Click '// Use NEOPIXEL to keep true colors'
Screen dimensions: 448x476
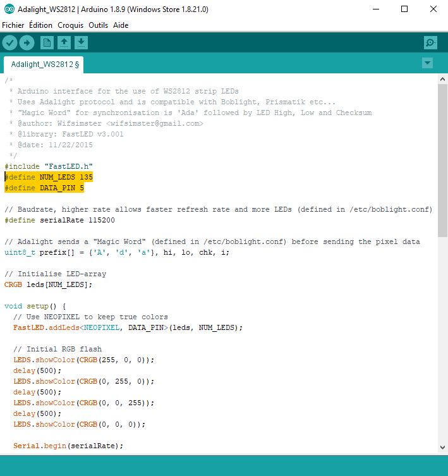90,317
